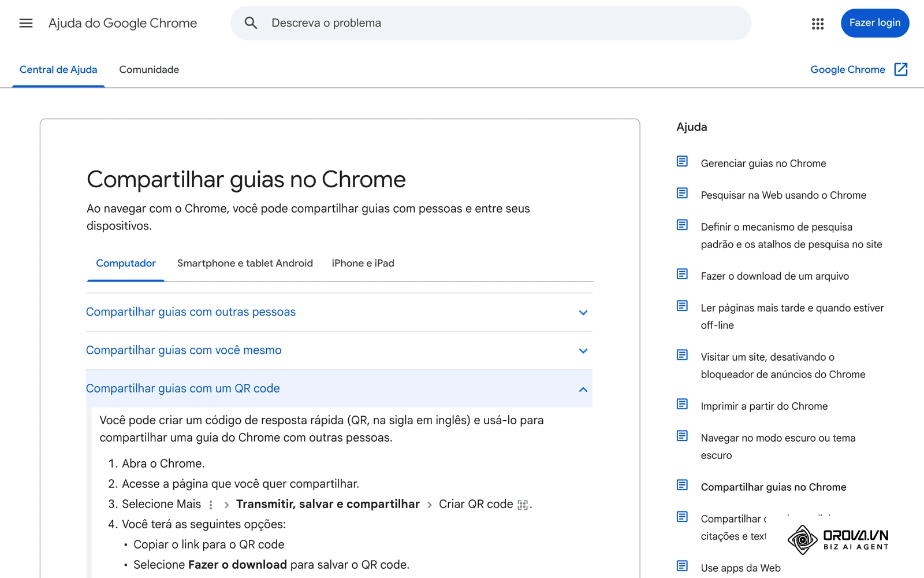The width and height of the screenshot is (924, 578).
Task: Click the Descreva o problema search field
Action: click(491, 23)
